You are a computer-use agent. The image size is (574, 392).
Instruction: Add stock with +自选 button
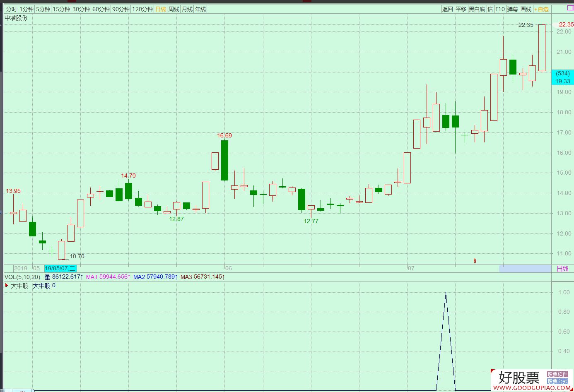tap(541, 9)
